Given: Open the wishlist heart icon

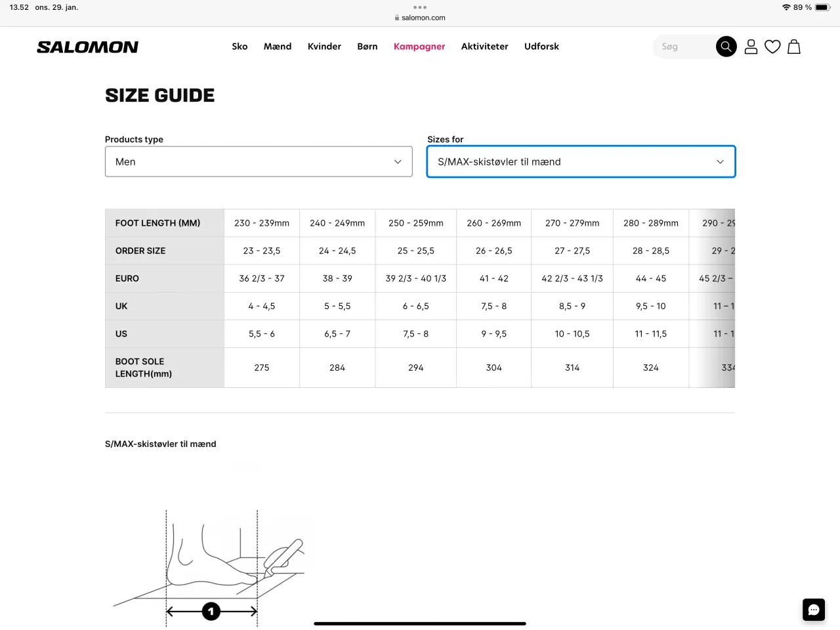Looking at the screenshot, I should coord(772,47).
